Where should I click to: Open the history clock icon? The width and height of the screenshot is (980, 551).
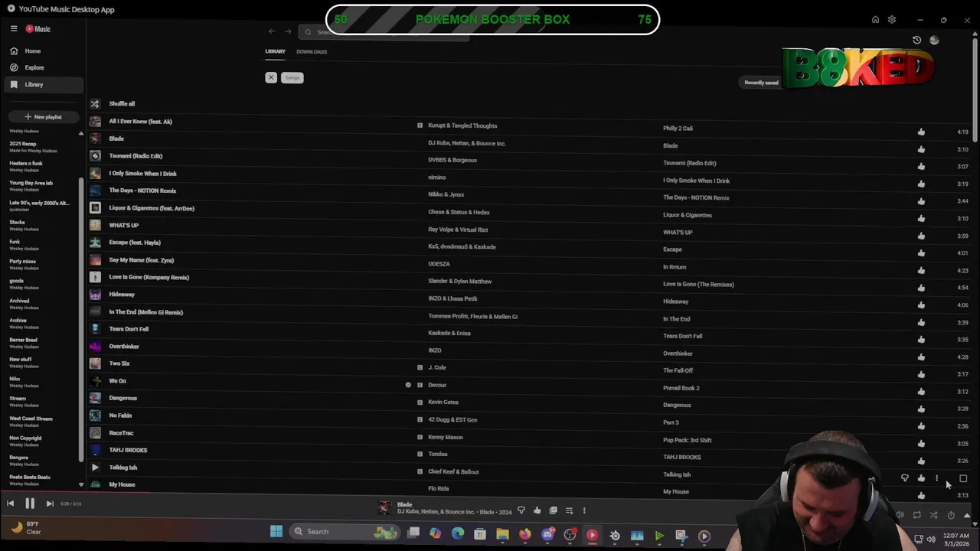(917, 40)
